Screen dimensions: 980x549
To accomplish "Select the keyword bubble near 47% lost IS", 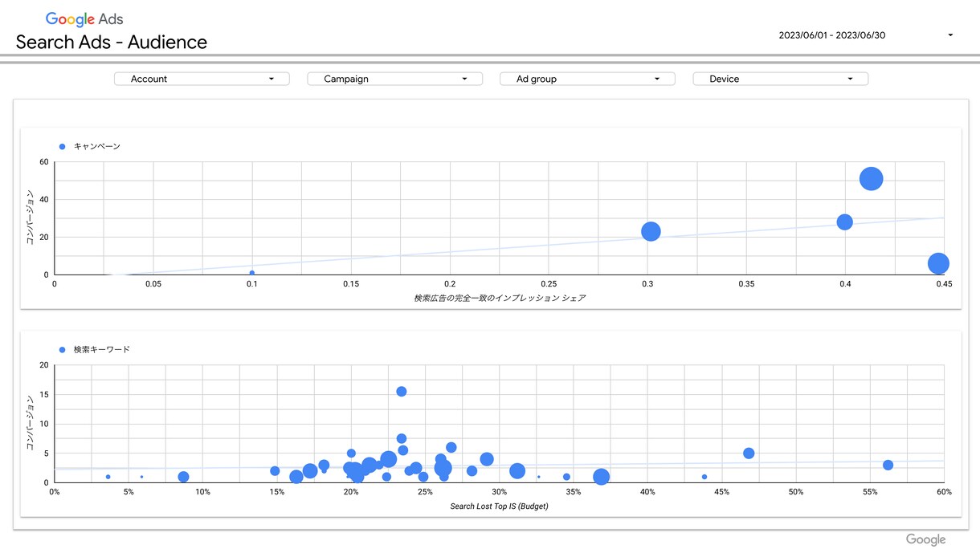I will coord(749,453).
